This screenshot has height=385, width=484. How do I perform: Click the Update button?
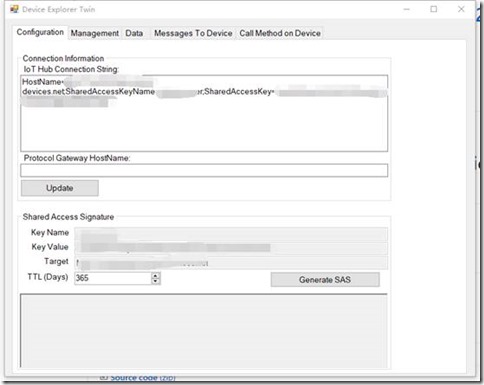coord(60,188)
